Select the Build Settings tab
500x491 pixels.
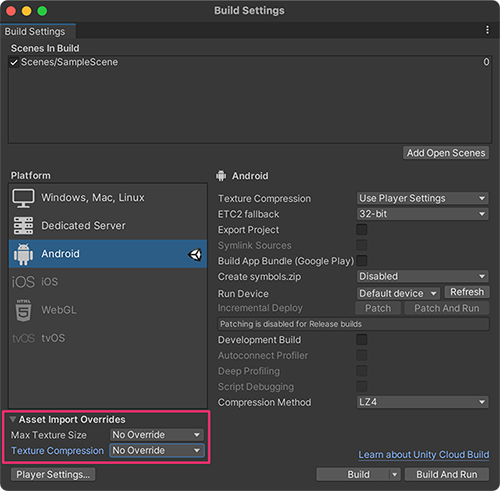pyautogui.click(x=38, y=31)
